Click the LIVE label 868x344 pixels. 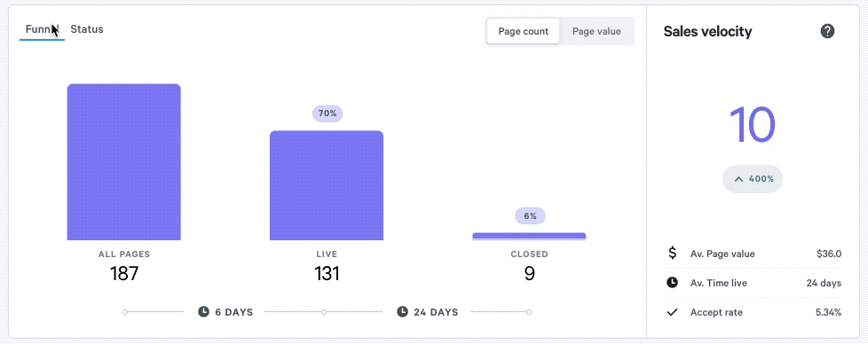click(x=327, y=254)
